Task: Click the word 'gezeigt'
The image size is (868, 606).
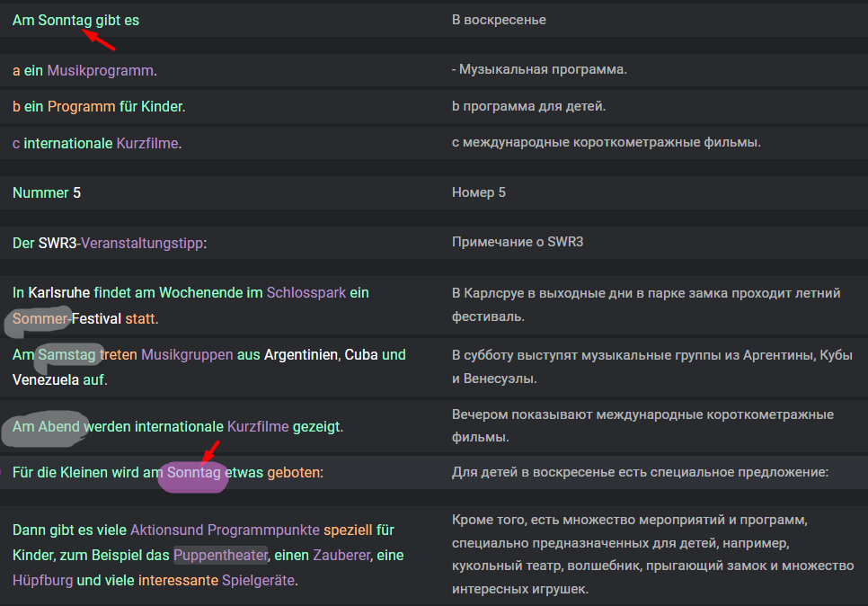Action: tap(316, 426)
